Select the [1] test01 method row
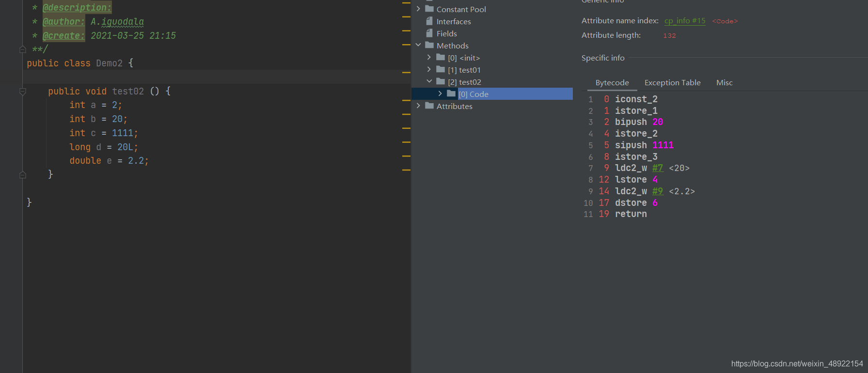The height and width of the screenshot is (373, 868). point(464,70)
